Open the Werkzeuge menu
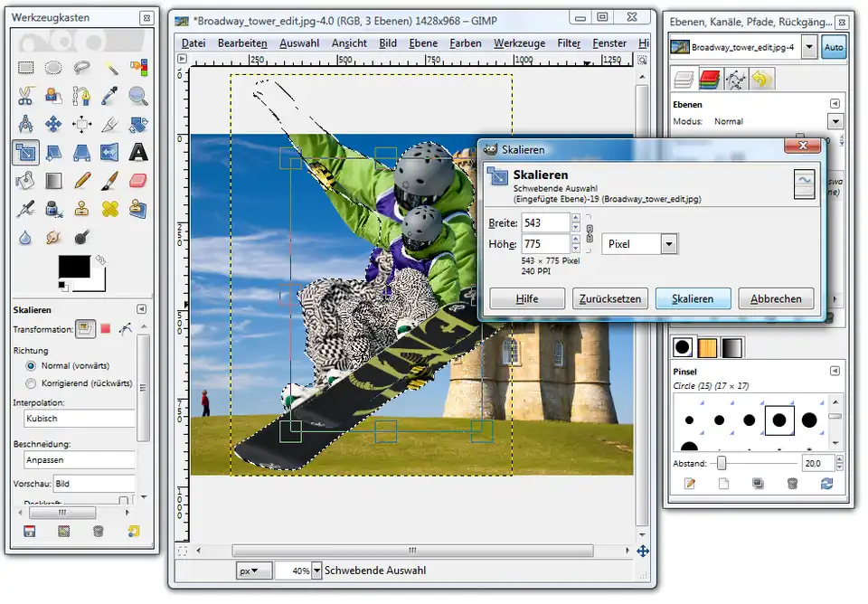The width and height of the screenshot is (868, 604). [519, 43]
